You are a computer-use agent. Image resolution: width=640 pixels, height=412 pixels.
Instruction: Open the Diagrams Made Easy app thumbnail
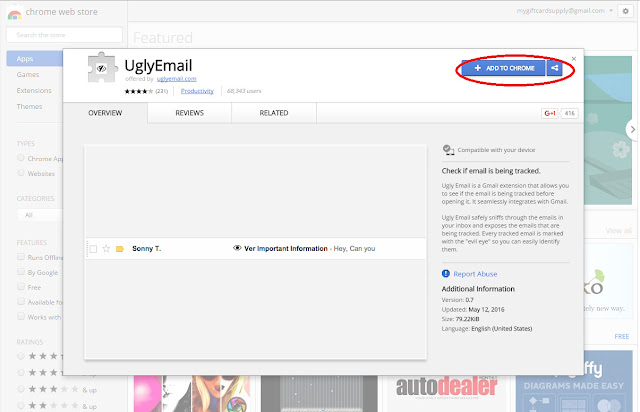574,381
